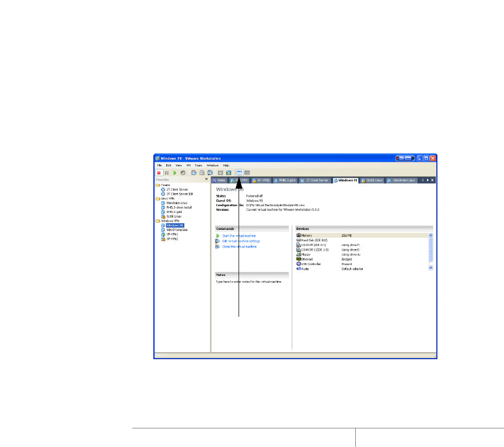This screenshot has height=447, width=504.
Task: Click the Reset toolbar button
Action: [x=183, y=173]
